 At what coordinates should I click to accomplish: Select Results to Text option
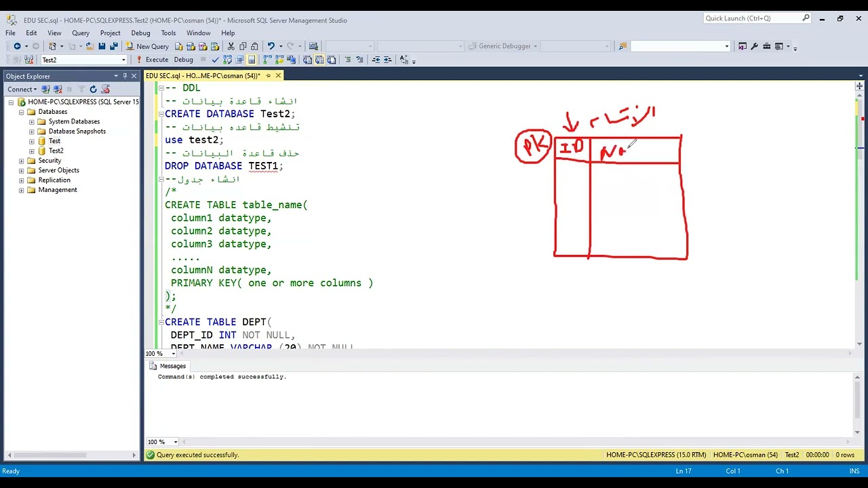tap(307, 60)
